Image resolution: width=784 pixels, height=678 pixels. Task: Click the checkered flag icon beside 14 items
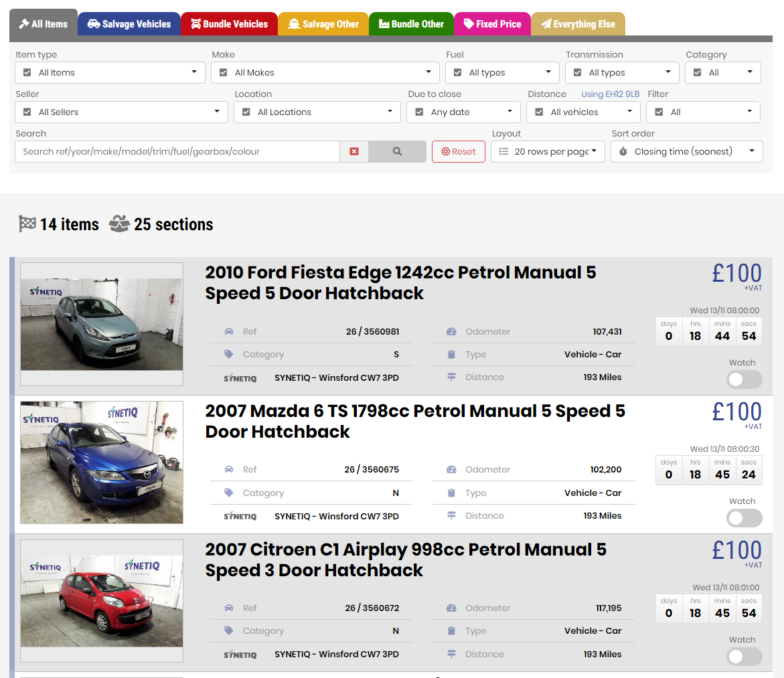coord(27,224)
